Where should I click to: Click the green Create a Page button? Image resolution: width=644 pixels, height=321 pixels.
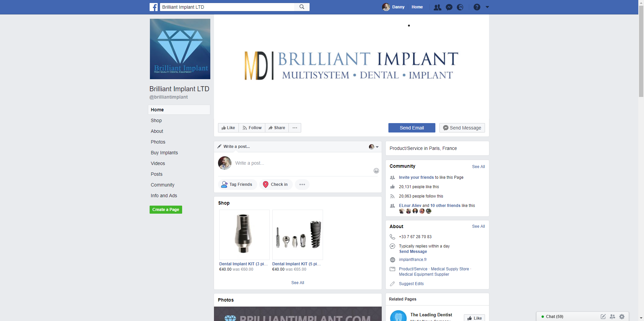(166, 210)
